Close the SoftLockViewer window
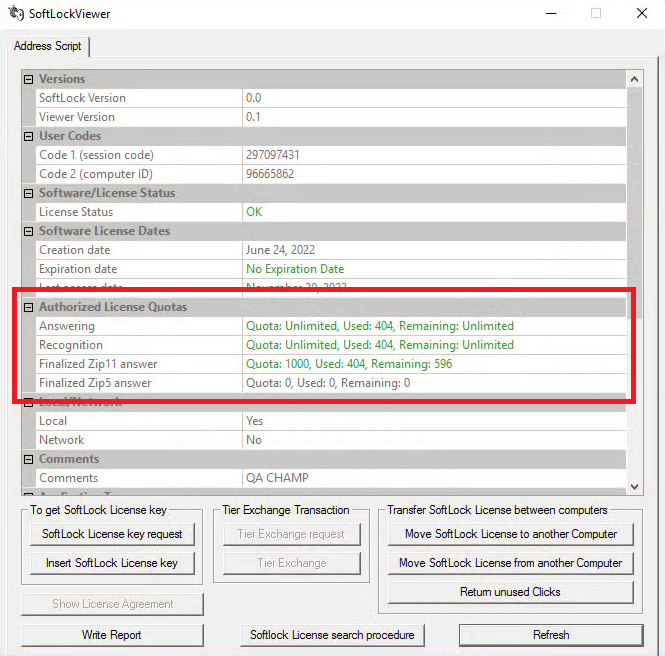 [642, 13]
